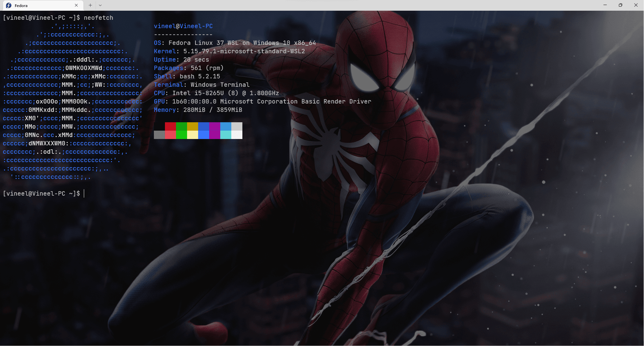Click the Shell value 'bash 5.2.15'

(200, 76)
